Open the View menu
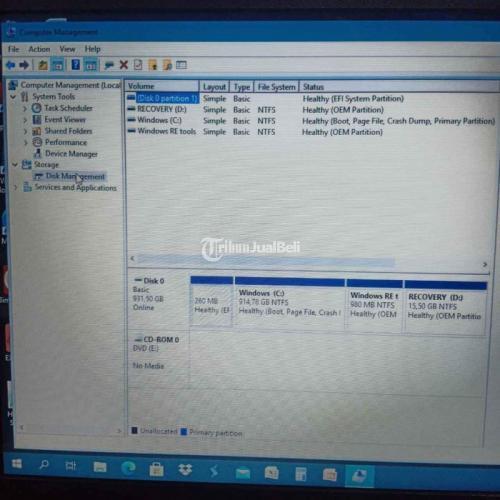This screenshot has height=500, width=500. click(x=67, y=49)
